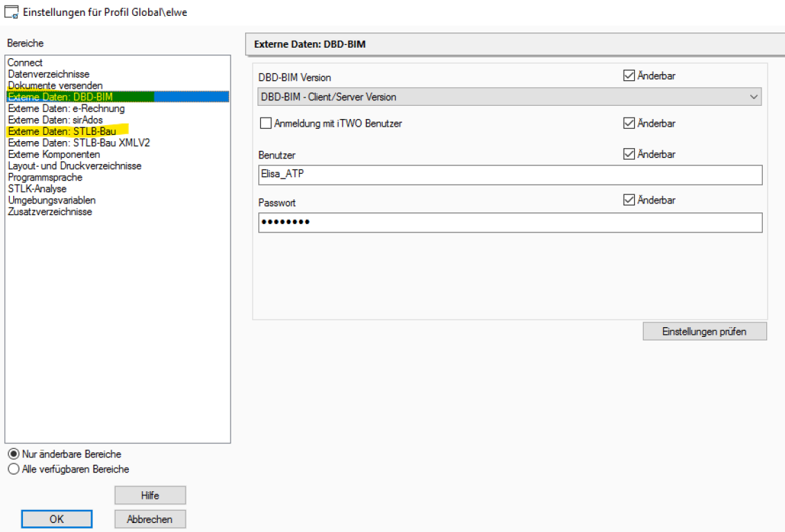Image resolution: width=785 pixels, height=532 pixels.
Task: Focus the Passwort input field
Action: pyautogui.click(x=509, y=222)
